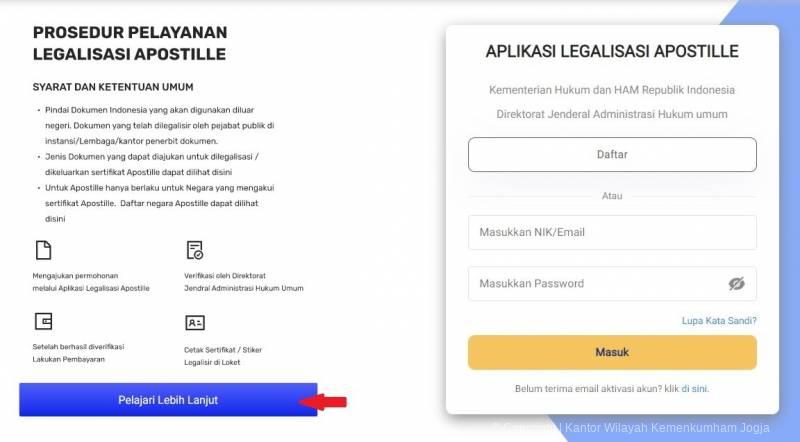The height and width of the screenshot is (442, 800).
Task: Click the verification checklist icon
Action: click(195, 250)
